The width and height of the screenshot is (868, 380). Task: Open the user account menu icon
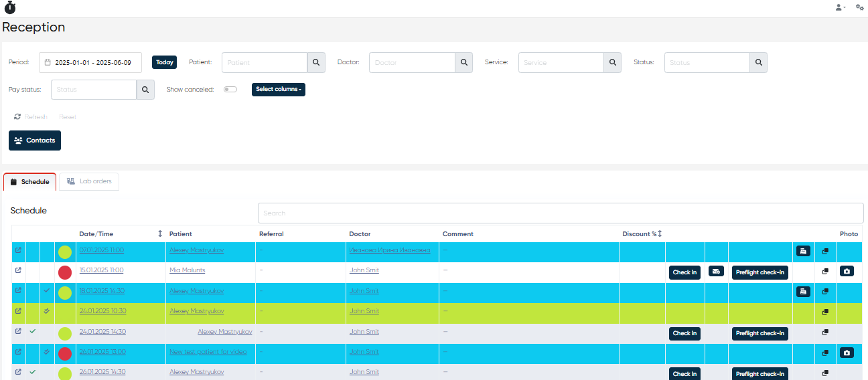click(x=839, y=7)
